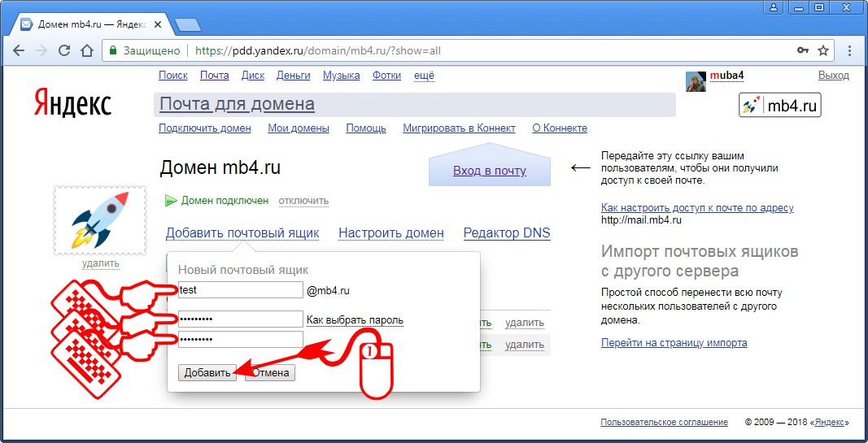This screenshot has width=868, height=443.
Task: Expand the ещё services menu
Action: (x=424, y=76)
